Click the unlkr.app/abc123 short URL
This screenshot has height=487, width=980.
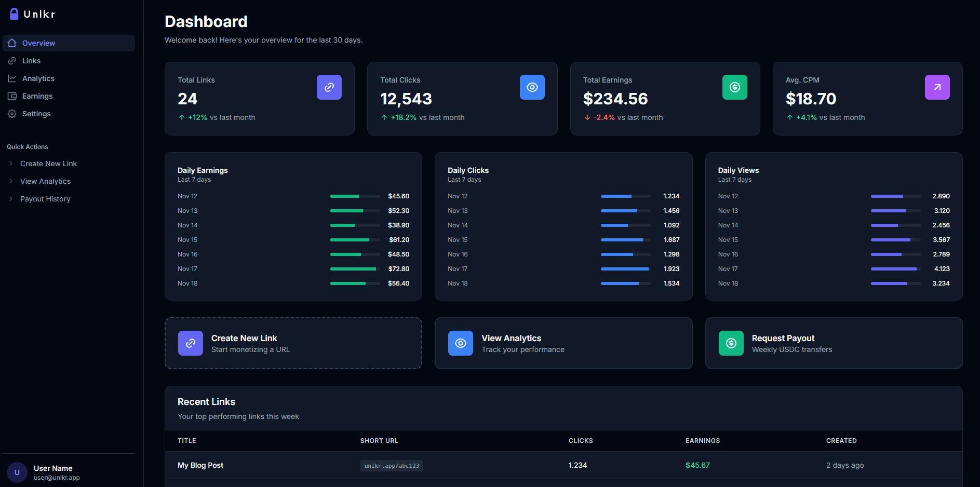(x=392, y=465)
